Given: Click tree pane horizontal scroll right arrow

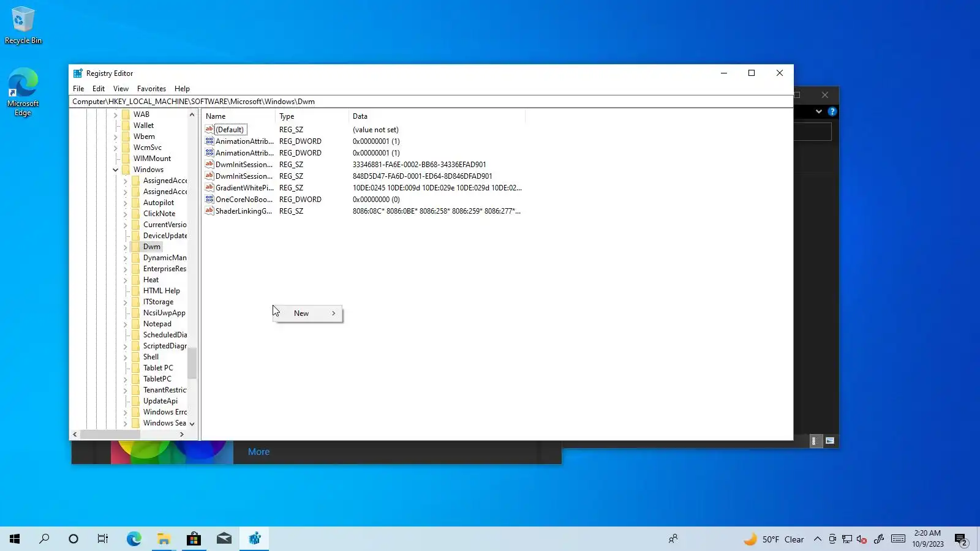Looking at the screenshot, I should (182, 435).
